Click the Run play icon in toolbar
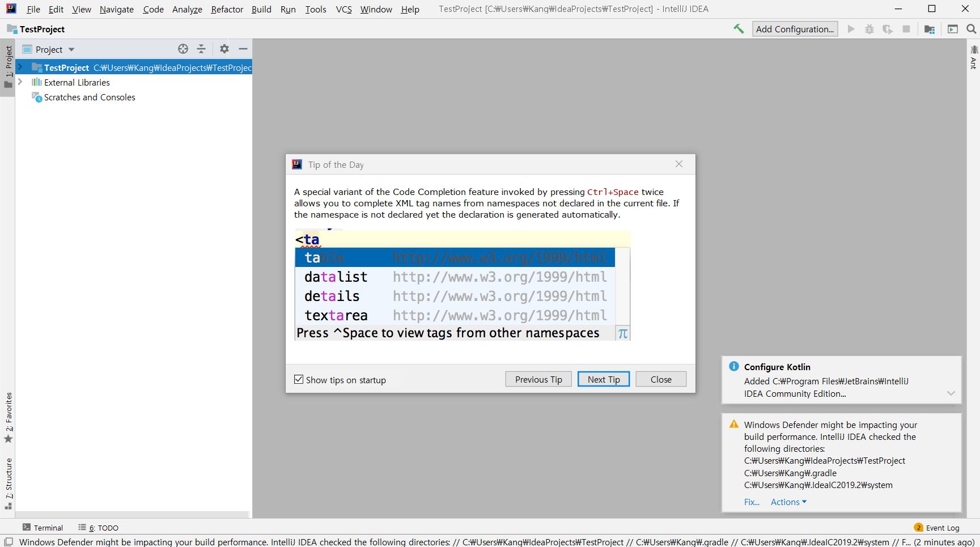 coord(851,29)
